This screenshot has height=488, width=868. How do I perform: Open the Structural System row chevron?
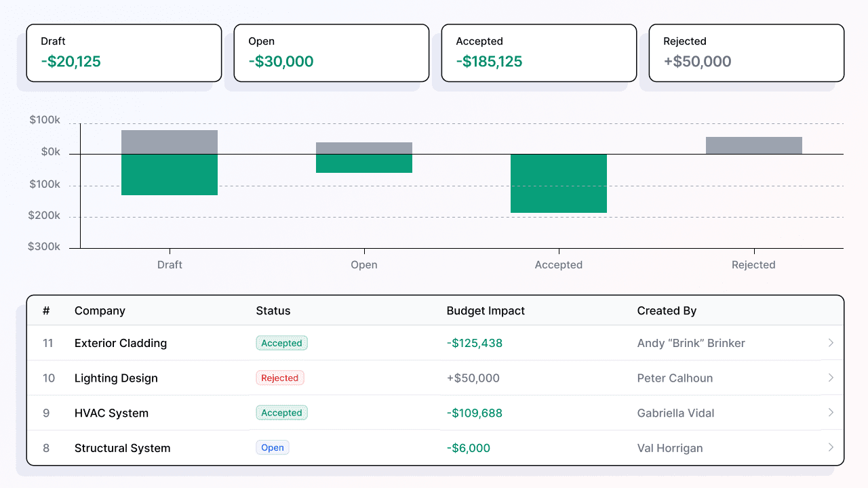coord(831,447)
